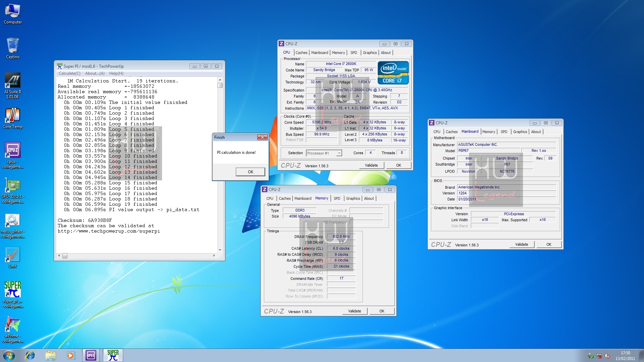Open About tab in CPU window
The width and height of the screenshot is (644, 362).
click(x=386, y=53)
